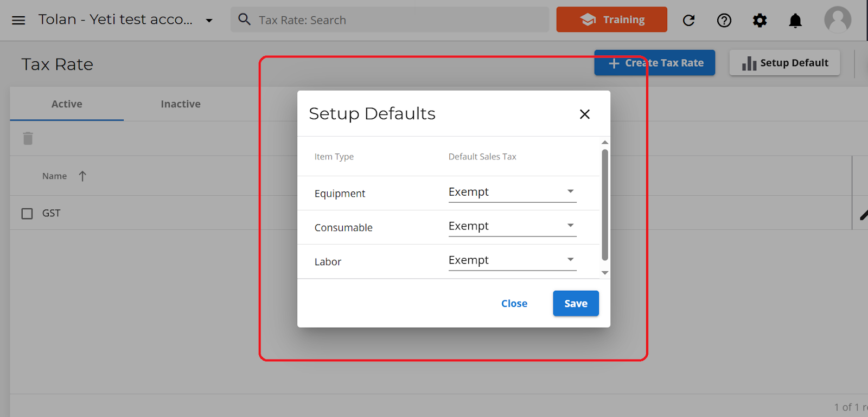
Task: Expand the account switcher dropdown arrow
Action: (209, 21)
